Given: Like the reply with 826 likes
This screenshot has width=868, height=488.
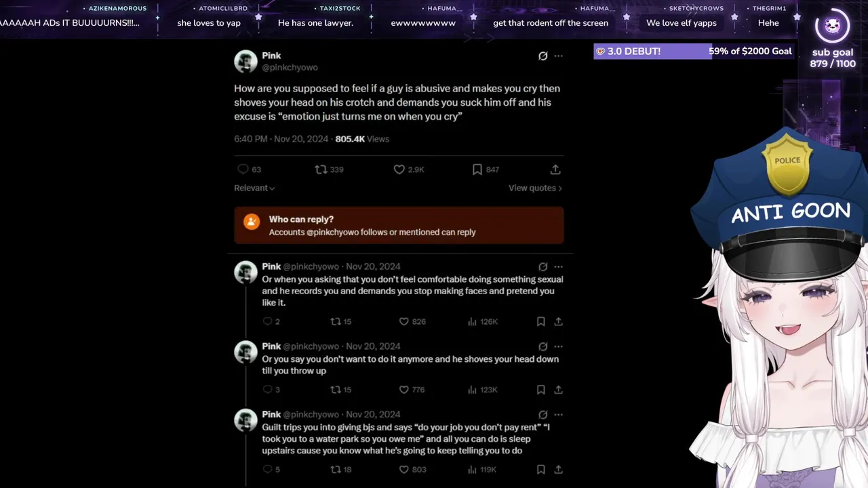Looking at the screenshot, I should [x=403, y=322].
